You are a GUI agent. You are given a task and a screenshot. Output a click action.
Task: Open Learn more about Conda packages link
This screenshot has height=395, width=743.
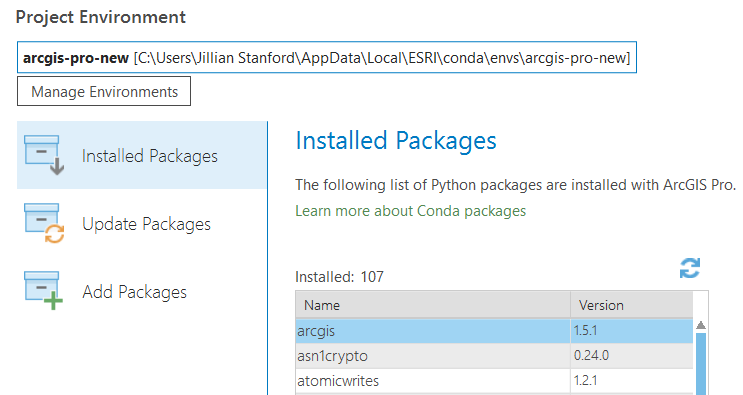tap(410, 211)
